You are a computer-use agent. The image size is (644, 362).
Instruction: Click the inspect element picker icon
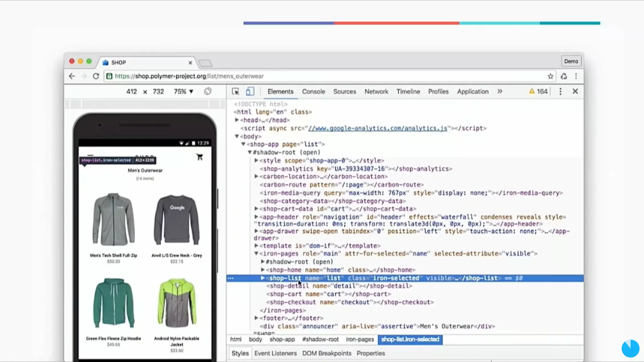(235, 91)
